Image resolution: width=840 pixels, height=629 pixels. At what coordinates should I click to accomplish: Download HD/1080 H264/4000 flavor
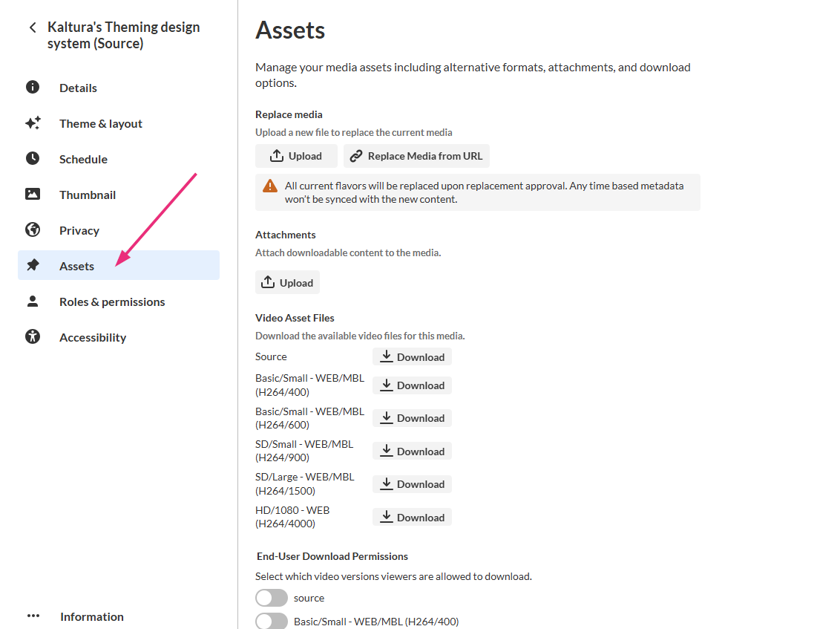tap(412, 518)
